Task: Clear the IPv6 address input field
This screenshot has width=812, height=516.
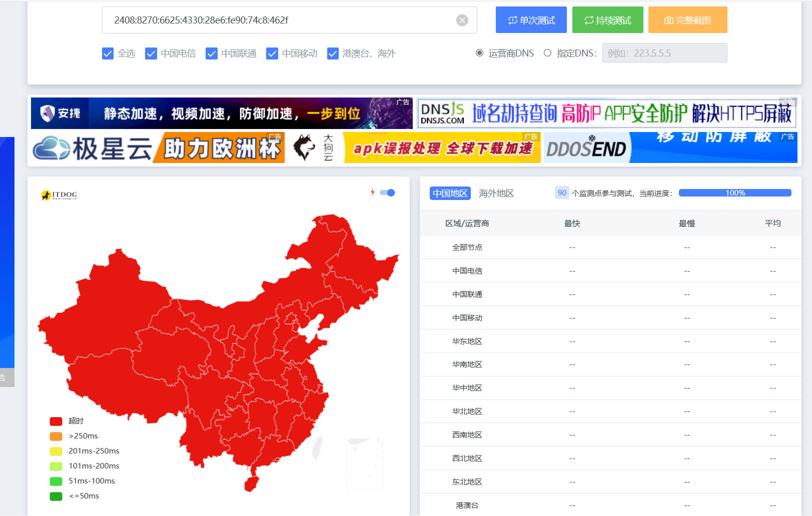Action: (x=462, y=20)
